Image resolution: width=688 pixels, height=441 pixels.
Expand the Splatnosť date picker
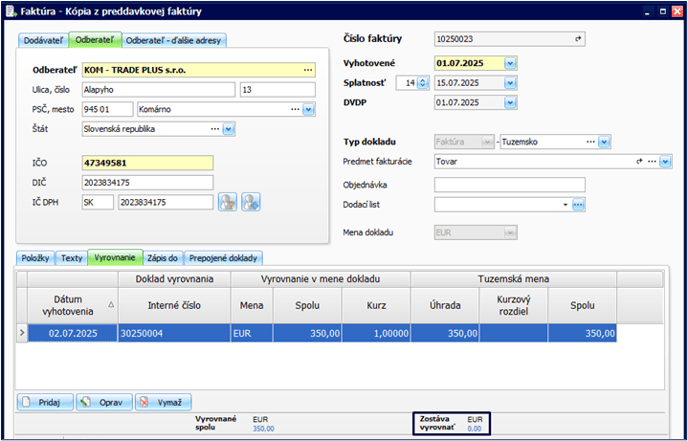(510, 82)
